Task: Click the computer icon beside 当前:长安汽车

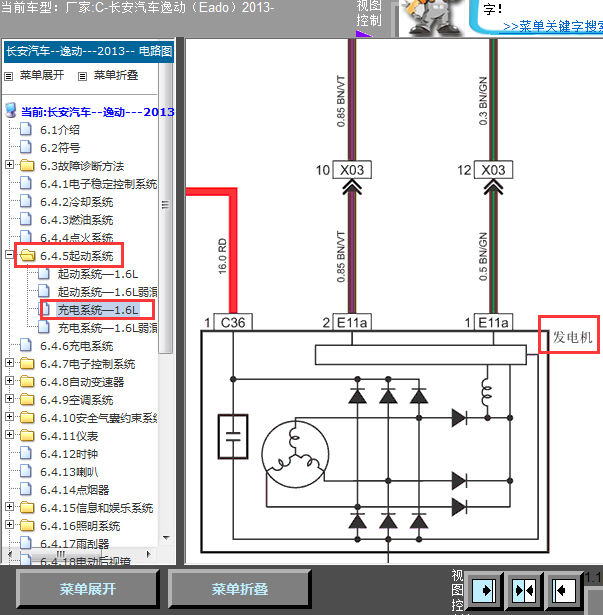Action: [11, 111]
